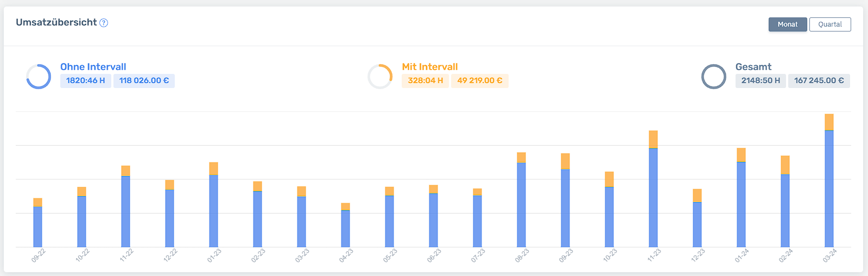Click the blue bar for 04-23
The width and height of the screenshot is (868, 276).
345,229
